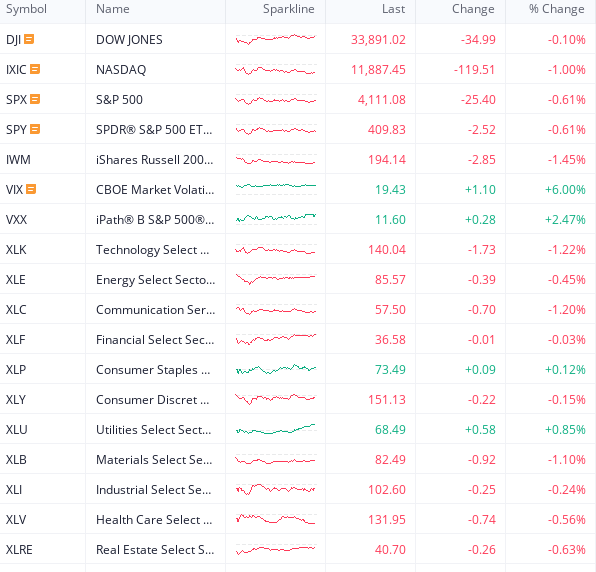
Task: Open the Health Care Select sparkline
Action: [x=276, y=519]
